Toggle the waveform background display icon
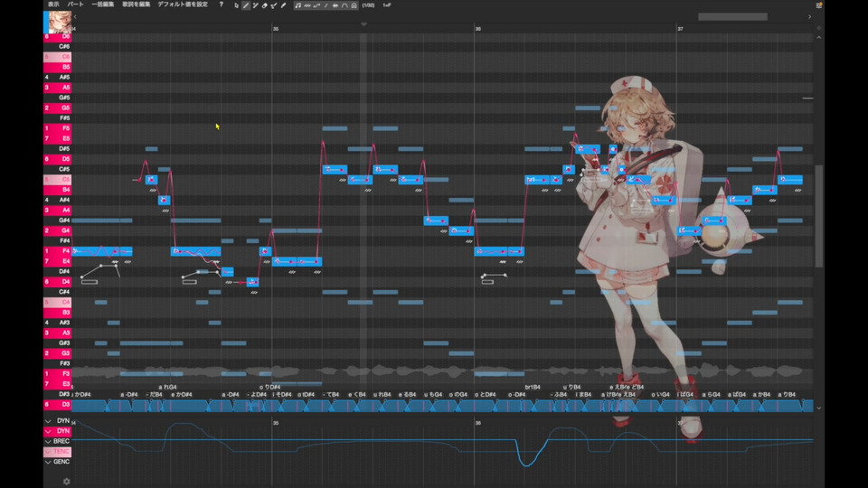 pos(354,5)
